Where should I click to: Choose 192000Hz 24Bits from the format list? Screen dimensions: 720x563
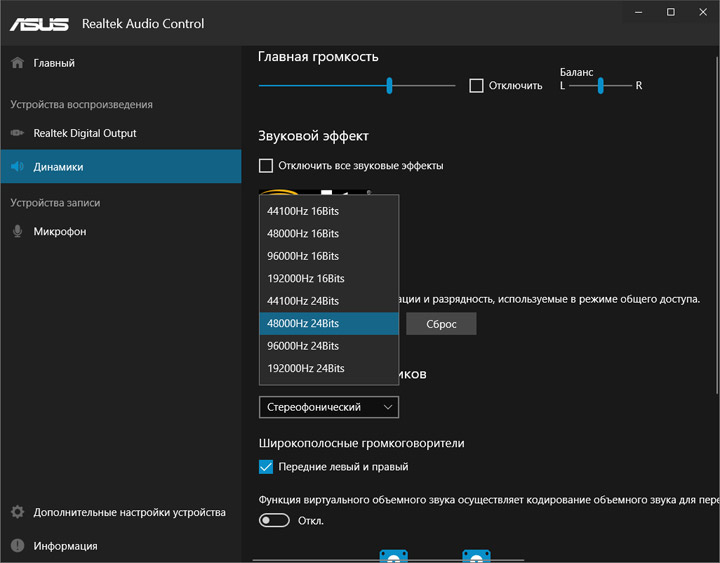(306, 368)
